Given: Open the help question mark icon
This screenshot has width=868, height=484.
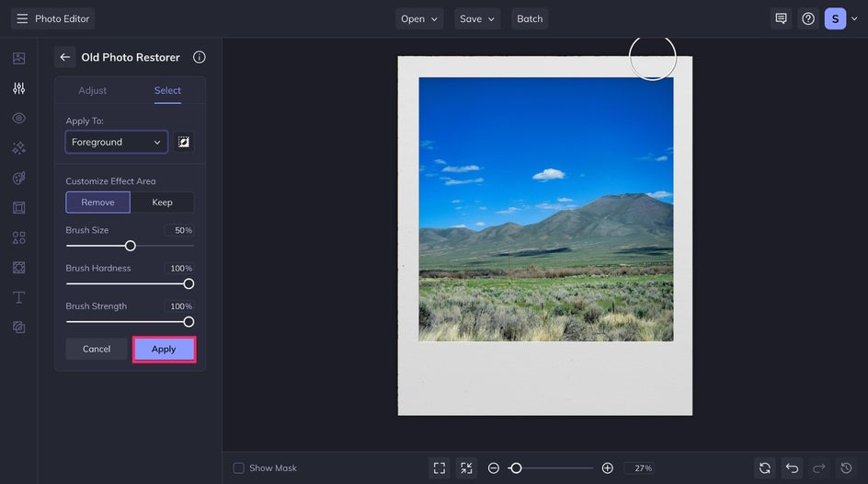Looking at the screenshot, I should [x=808, y=18].
